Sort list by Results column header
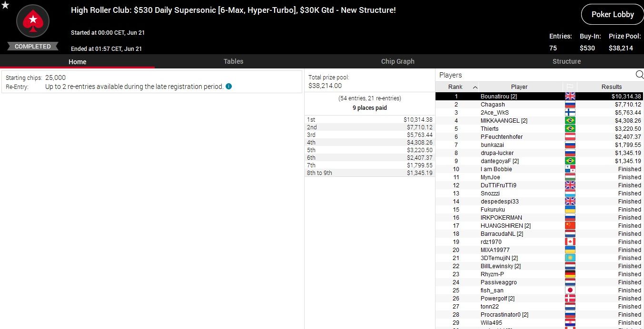644x329 pixels. point(611,87)
